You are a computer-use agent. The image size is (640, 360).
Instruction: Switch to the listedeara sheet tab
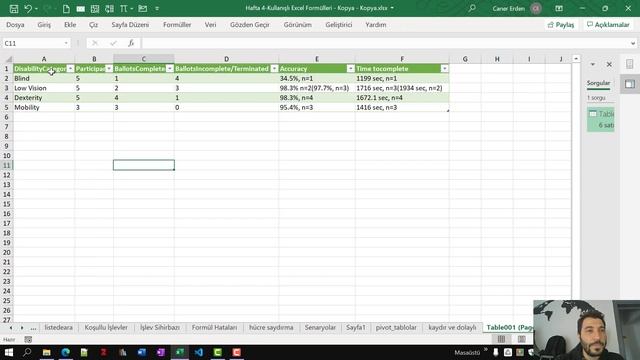(58, 328)
